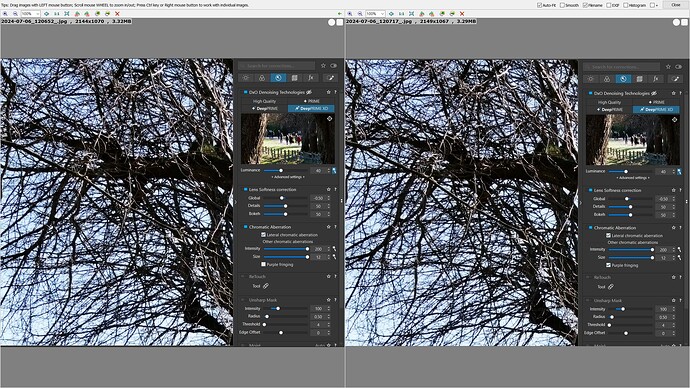Enable the Smooth checkbox
690x388 pixels.
[562, 5]
